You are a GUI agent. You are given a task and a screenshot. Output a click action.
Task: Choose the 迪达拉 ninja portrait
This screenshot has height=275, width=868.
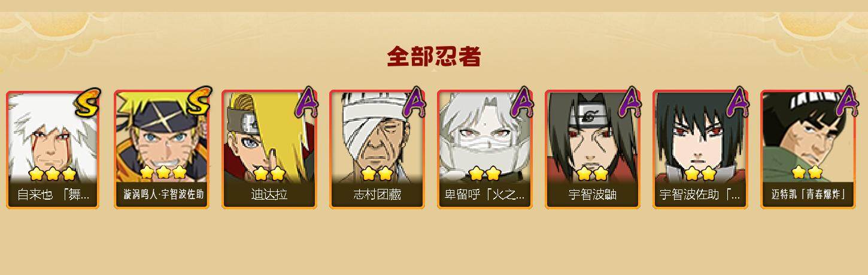[269, 149]
